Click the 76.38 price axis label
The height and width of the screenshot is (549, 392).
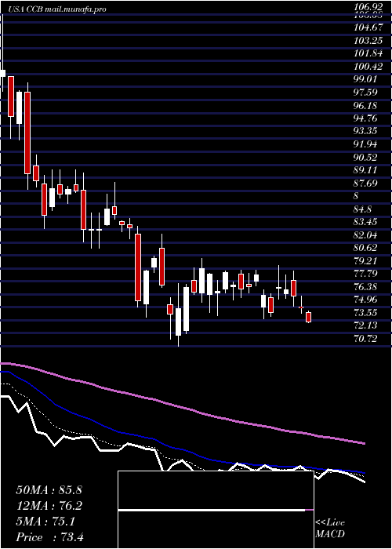coord(366,287)
